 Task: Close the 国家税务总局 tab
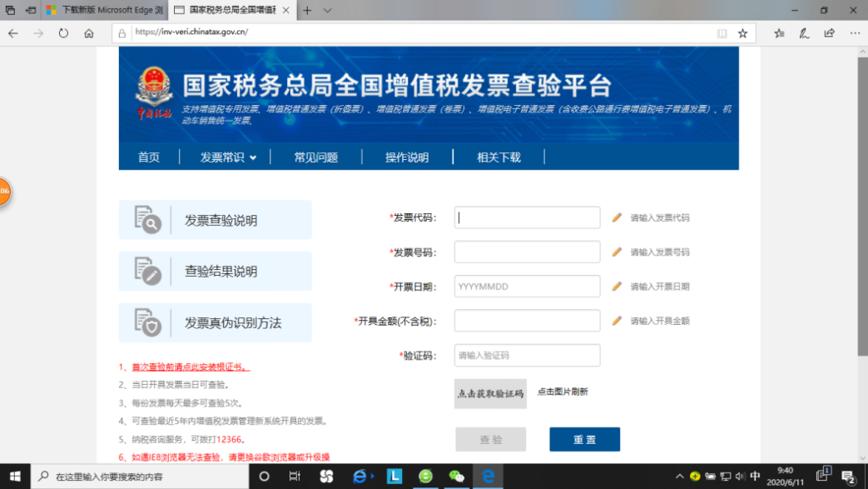coord(285,10)
